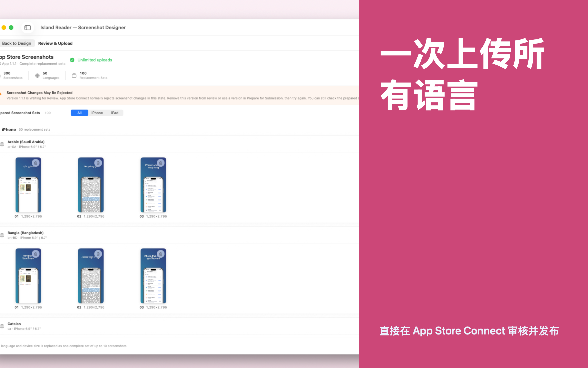Open Bangla screenshot 03 thumbnail
This screenshot has width=588, height=368.
[x=153, y=276]
